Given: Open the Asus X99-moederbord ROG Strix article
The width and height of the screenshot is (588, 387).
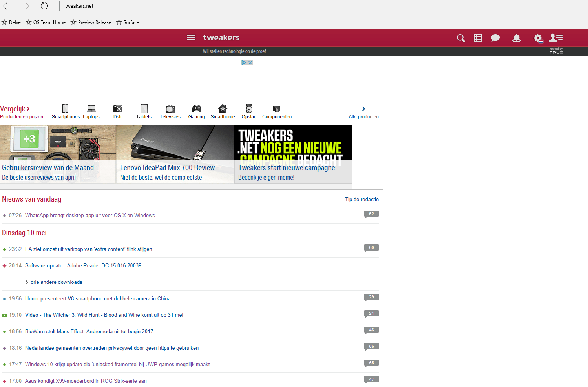Looking at the screenshot, I should click(86, 381).
